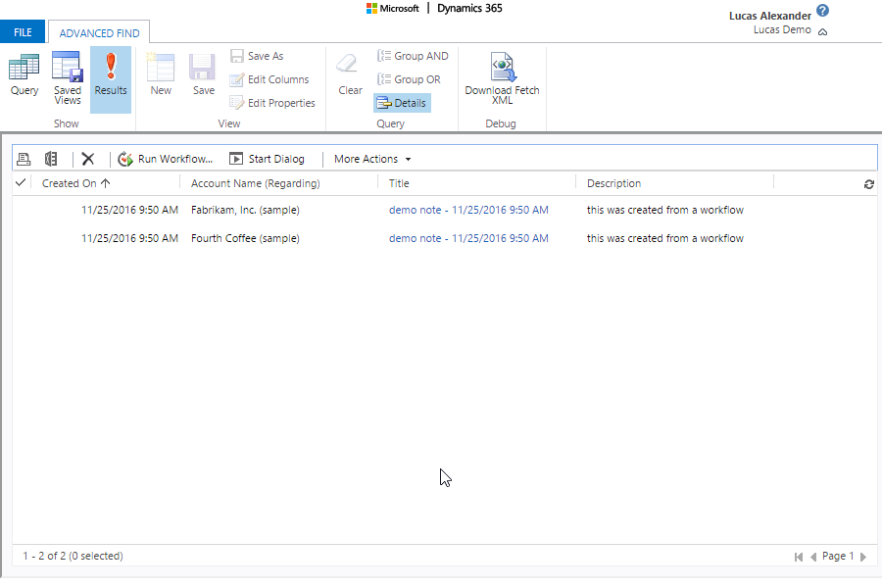Image resolution: width=882 pixels, height=588 pixels.
Task: Click the Dynamics 365 title
Action: click(x=469, y=9)
